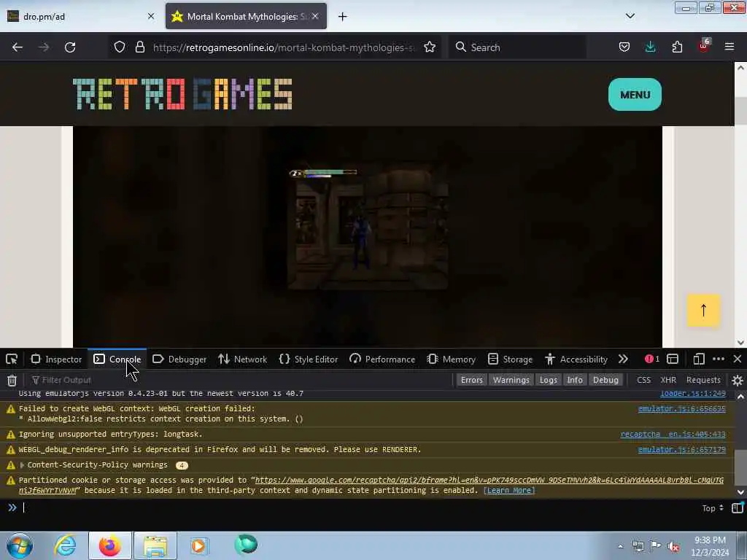
Task: Switch to the dro.pm/ad tab
Action: tap(81, 16)
